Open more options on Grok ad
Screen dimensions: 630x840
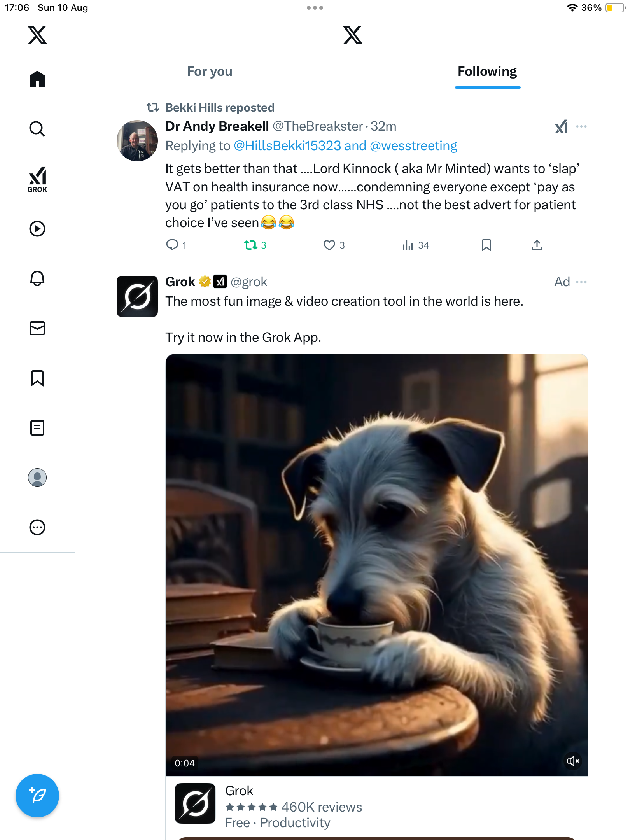[x=581, y=282]
